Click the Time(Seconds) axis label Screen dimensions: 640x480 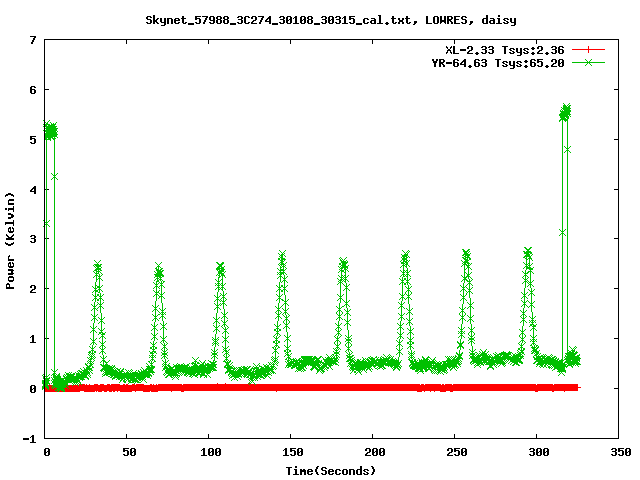pos(330,471)
